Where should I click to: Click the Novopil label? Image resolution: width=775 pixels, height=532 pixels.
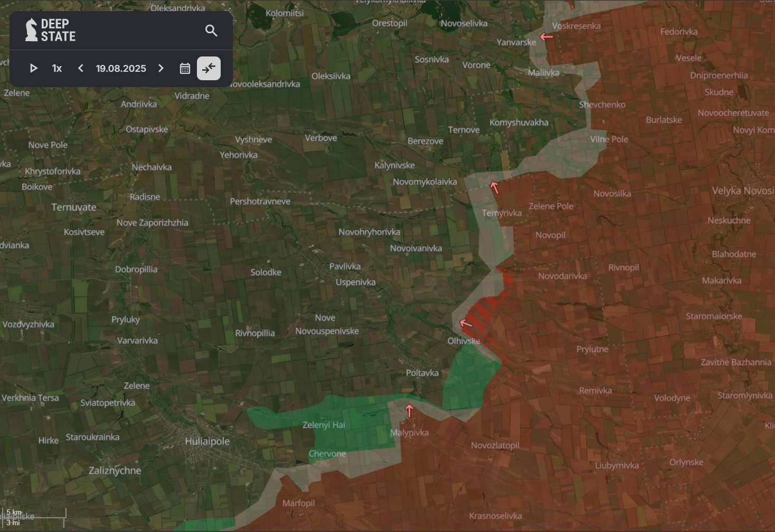550,235
